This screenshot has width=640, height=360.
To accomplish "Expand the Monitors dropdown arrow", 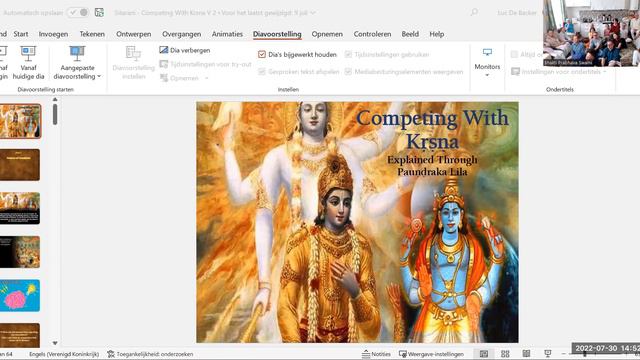I will pyautogui.click(x=487, y=75).
